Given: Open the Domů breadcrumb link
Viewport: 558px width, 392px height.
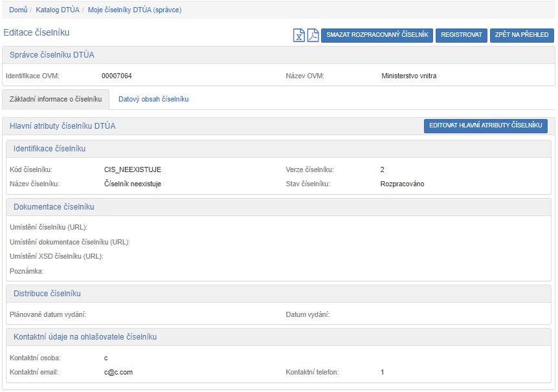Looking at the screenshot, I should click(18, 10).
